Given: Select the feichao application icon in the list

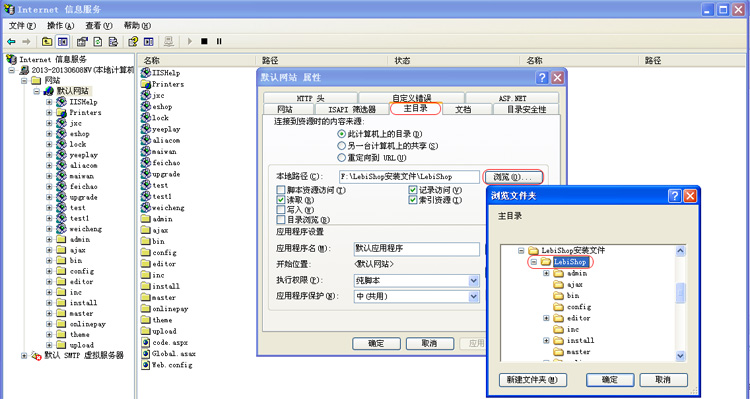Looking at the screenshot, I should (146, 163).
